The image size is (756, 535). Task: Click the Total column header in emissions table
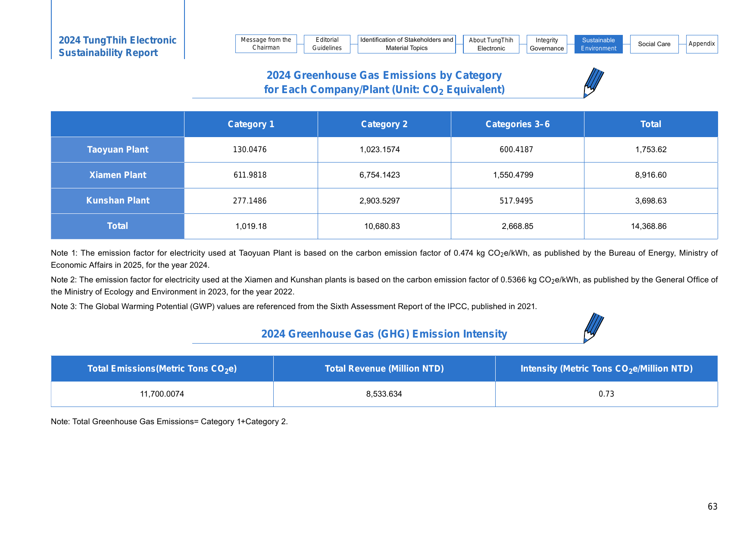[651, 124]
